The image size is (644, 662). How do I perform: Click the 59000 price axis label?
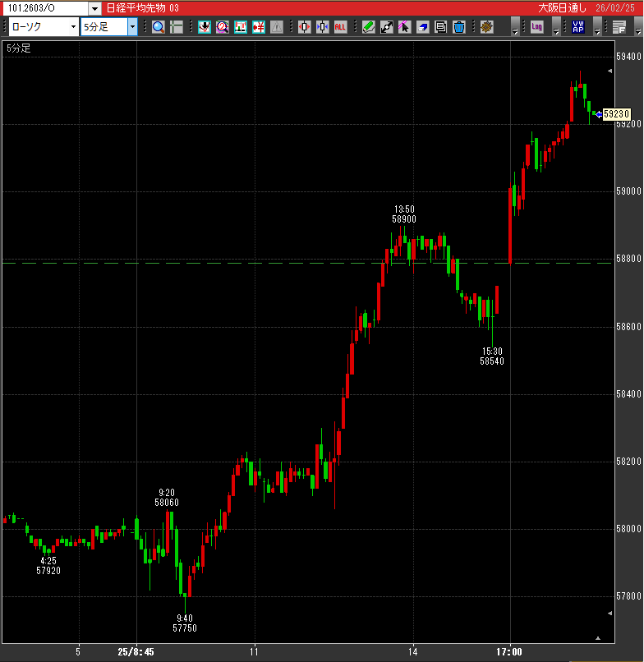[628, 191]
